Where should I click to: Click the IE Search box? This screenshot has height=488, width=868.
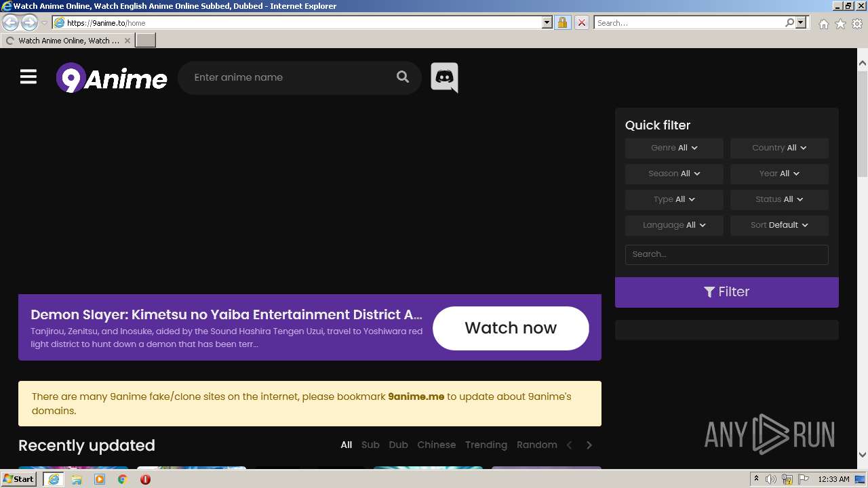click(689, 22)
